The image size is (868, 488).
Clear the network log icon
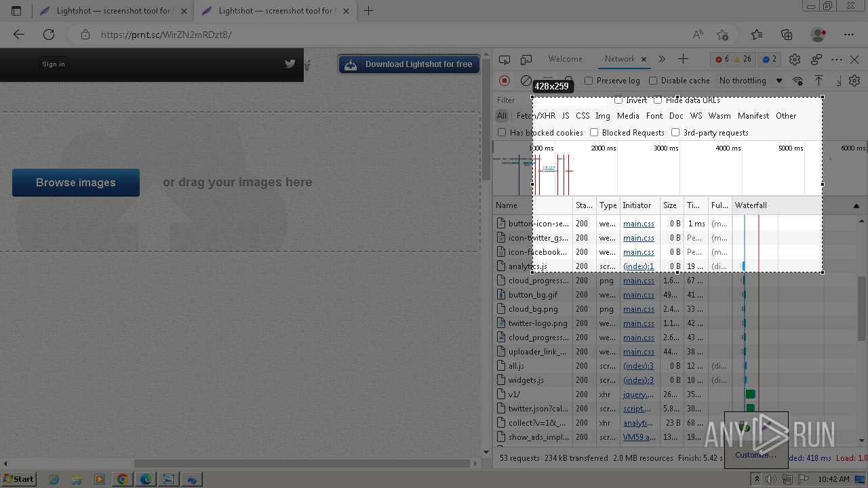[526, 81]
